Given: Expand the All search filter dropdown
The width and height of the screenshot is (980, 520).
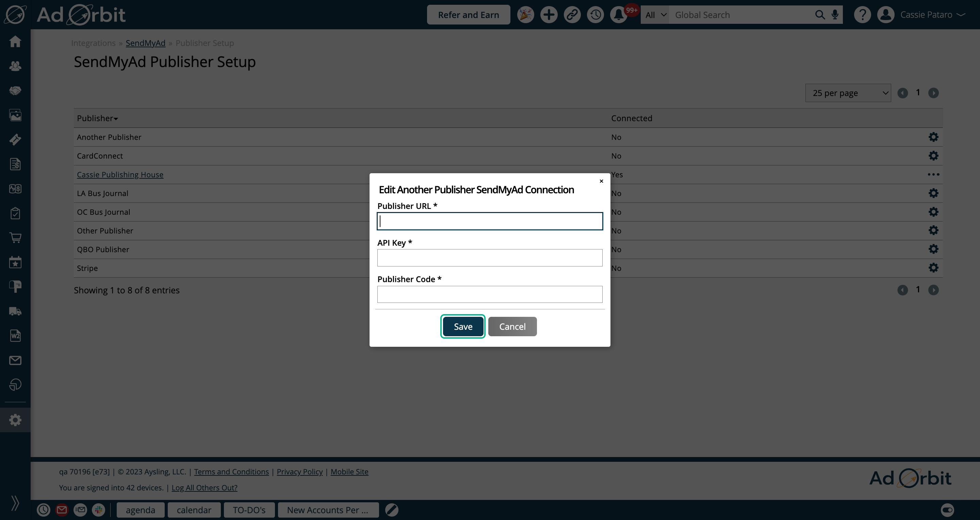Looking at the screenshot, I should pyautogui.click(x=655, y=15).
